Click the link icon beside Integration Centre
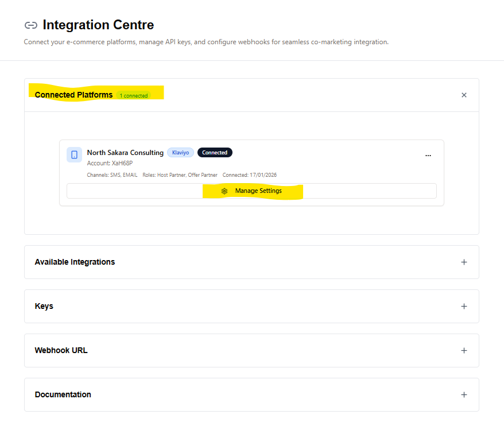Image resolution: width=504 pixels, height=426 pixels. click(31, 25)
